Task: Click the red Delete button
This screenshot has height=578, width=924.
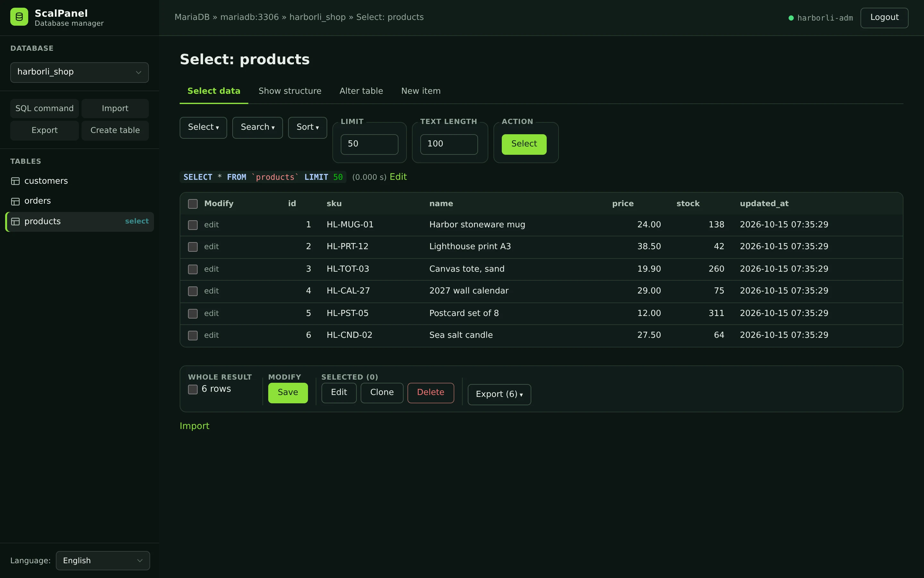Action: click(x=430, y=393)
